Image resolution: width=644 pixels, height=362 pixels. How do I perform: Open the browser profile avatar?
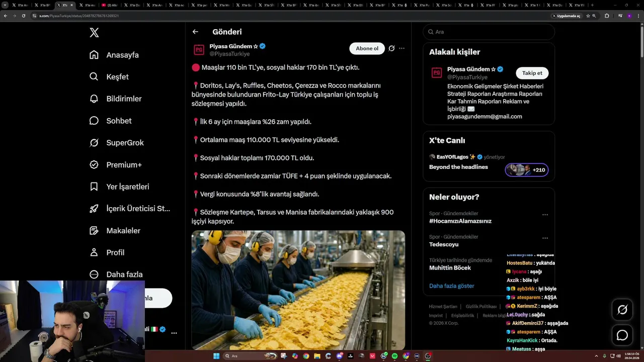point(629,16)
